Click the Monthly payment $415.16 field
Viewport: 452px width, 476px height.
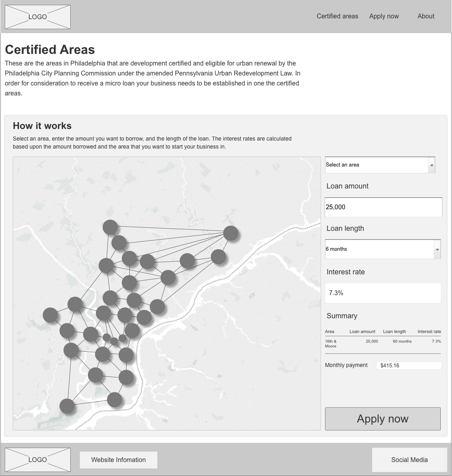[408, 365]
